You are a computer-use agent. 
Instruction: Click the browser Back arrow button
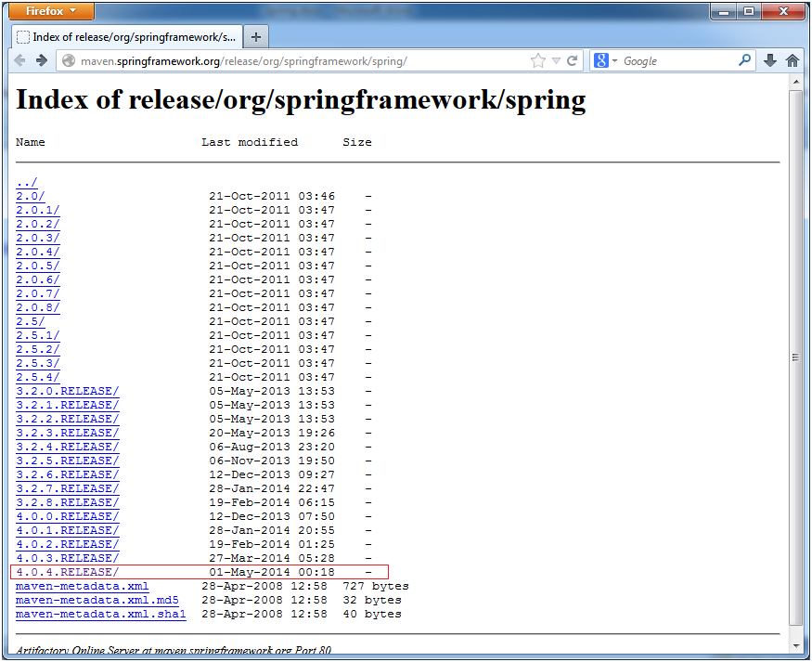[x=19, y=60]
